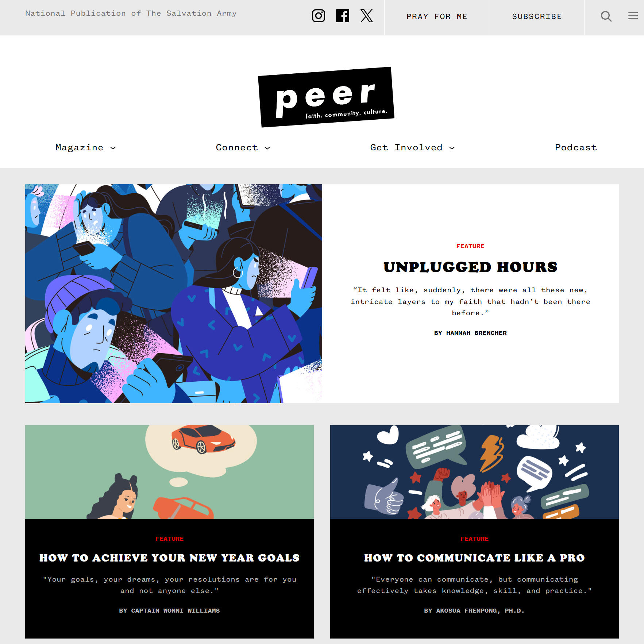Click the speech bubbles illustration thumbnail
This screenshot has height=644, width=644.
(x=474, y=472)
